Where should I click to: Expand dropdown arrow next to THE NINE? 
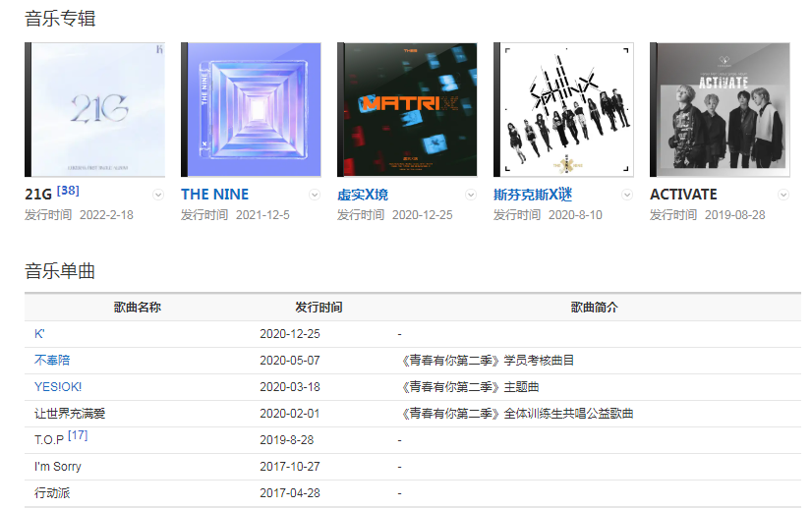pyautogui.click(x=315, y=195)
